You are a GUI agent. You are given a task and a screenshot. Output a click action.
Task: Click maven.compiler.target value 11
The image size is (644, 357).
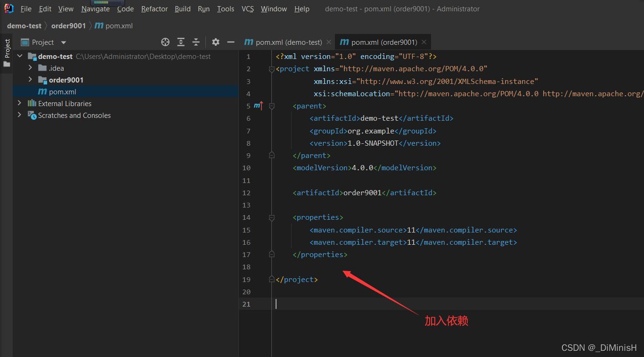(x=411, y=242)
